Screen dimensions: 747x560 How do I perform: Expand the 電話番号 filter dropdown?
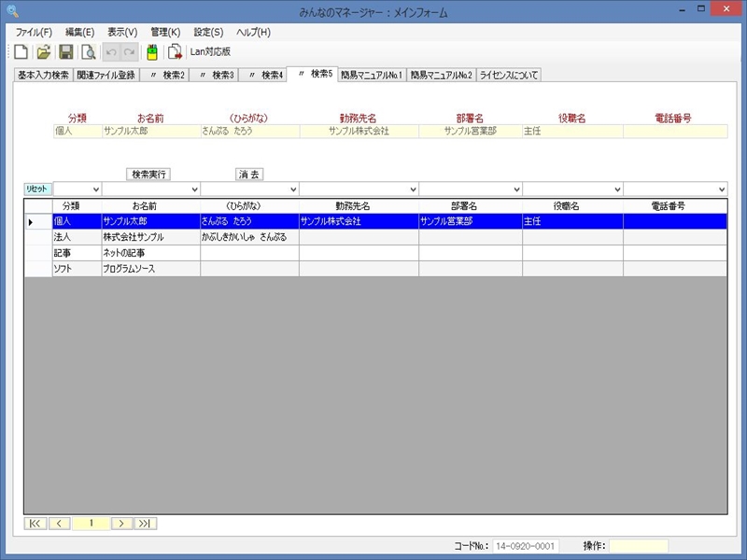coord(722,189)
